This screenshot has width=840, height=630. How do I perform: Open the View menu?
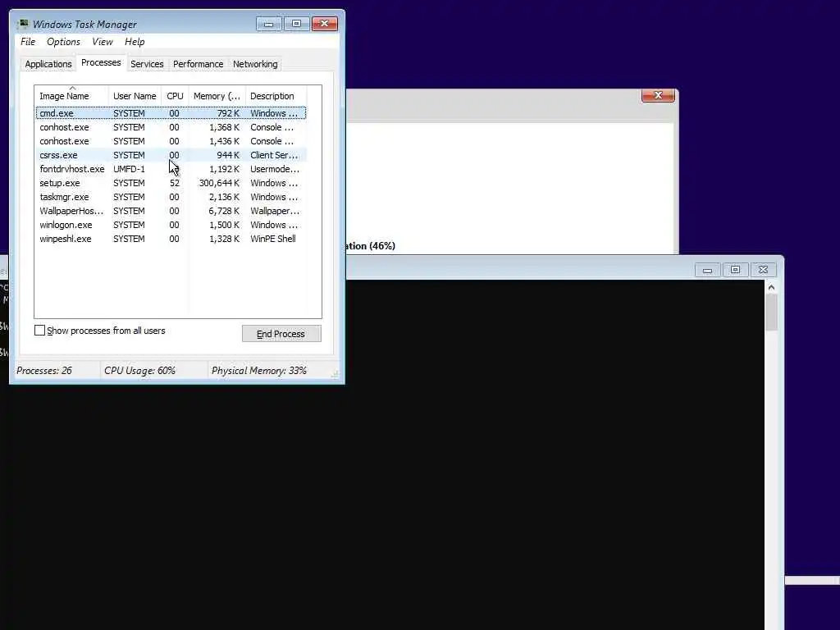pyautogui.click(x=103, y=42)
